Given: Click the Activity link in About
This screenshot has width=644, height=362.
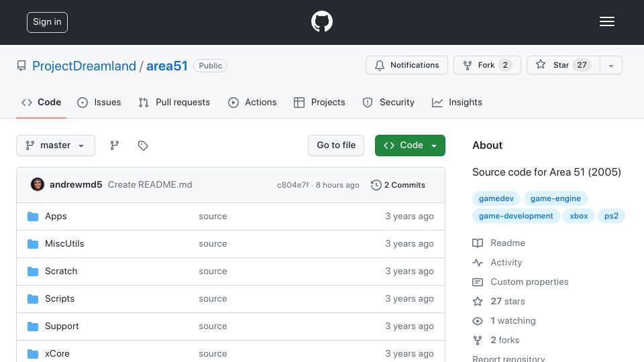Looking at the screenshot, I should [506, 262].
